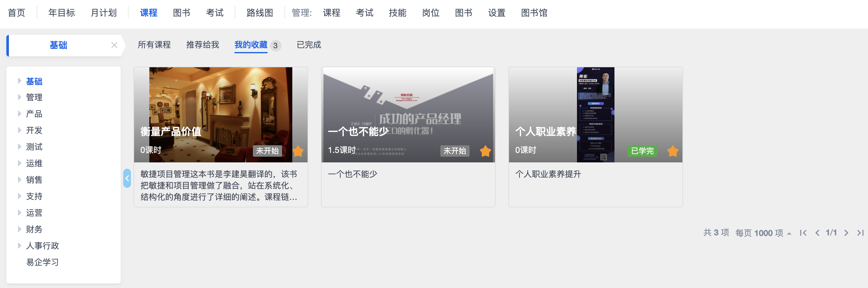The height and width of the screenshot is (288, 868).
Task: Expand the 基础 tree node arrow
Action: (20, 81)
